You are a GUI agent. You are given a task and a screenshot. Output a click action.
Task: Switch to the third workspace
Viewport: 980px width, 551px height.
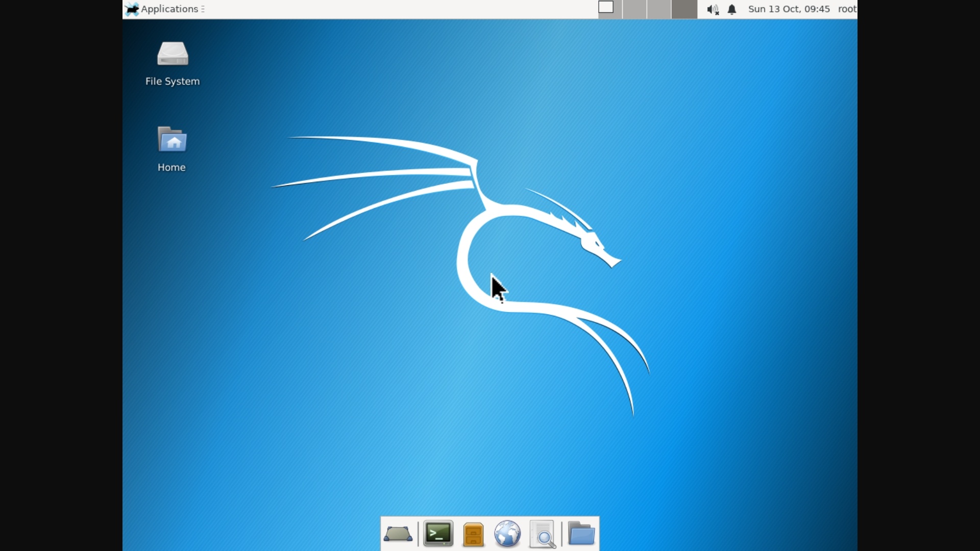tap(659, 9)
